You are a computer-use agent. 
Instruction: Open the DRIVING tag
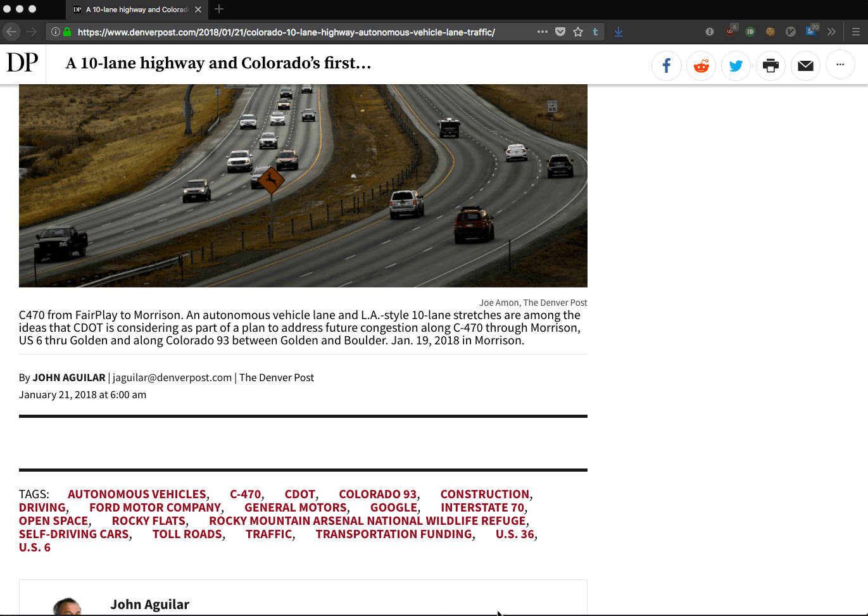[x=42, y=507]
